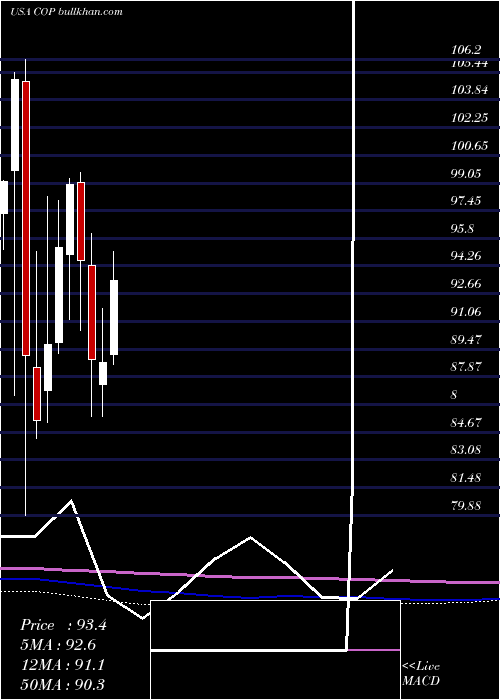Click the '5MA : 92.6' readout
Viewport: 500px width, 700px height.
point(58,645)
